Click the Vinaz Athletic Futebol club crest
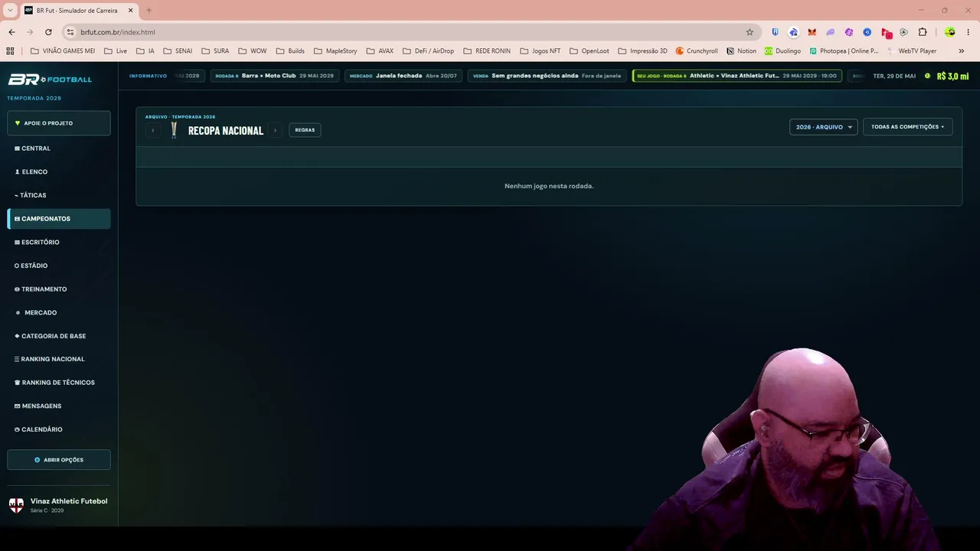 point(16,505)
